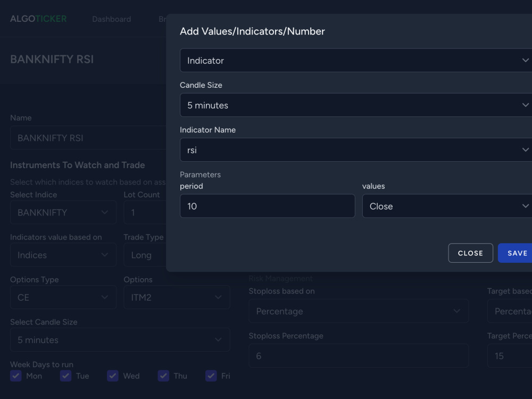Click the chevron arrow in the Indices dropdown
Image resolution: width=532 pixels, height=399 pixels.
104,255
